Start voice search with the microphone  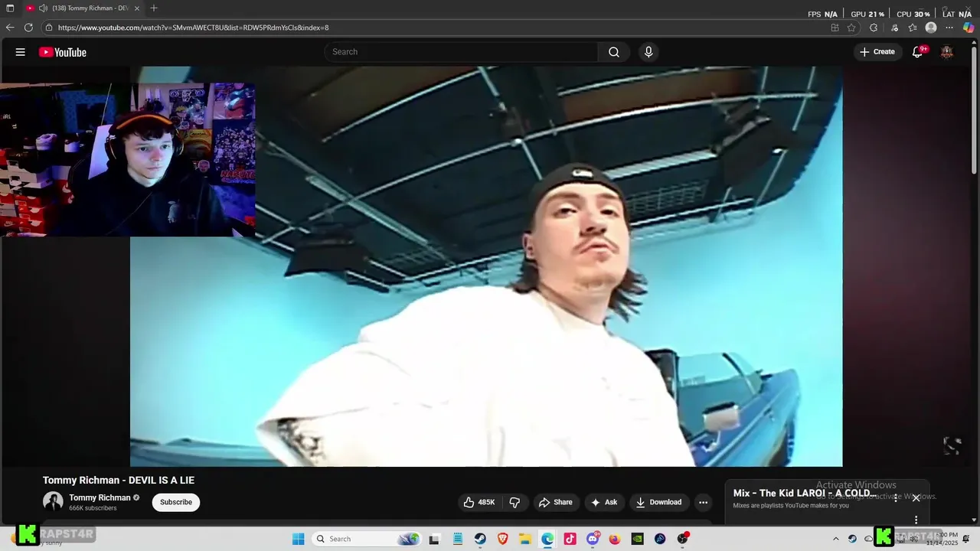pyautogui.click(x=648, y=52)
